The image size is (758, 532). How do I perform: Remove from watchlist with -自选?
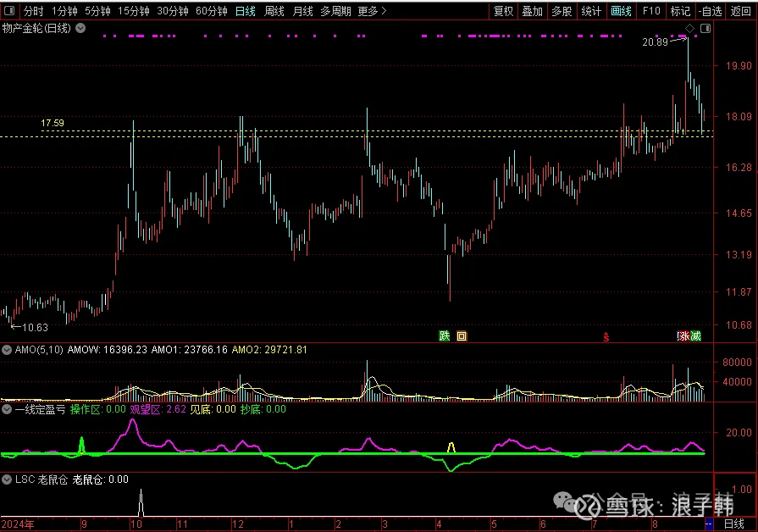[x=710, y=11]
